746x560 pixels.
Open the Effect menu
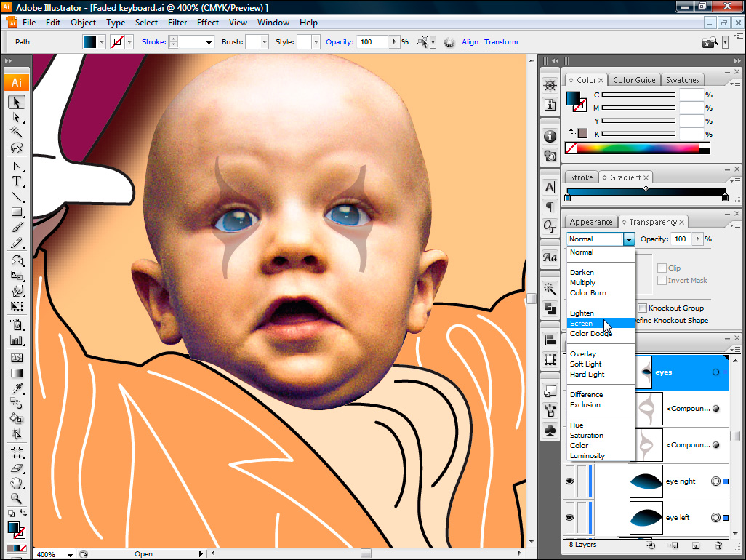point(207,23)
